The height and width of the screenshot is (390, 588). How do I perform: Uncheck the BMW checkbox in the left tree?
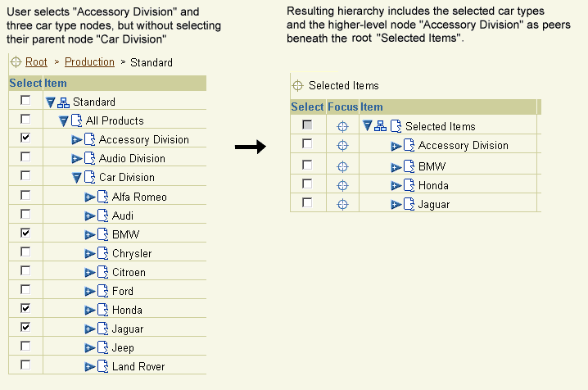(x=25, y=233)
